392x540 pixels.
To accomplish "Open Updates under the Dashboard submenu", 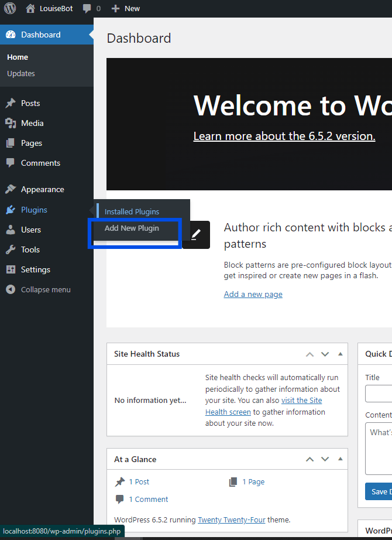I will [21, 73].
